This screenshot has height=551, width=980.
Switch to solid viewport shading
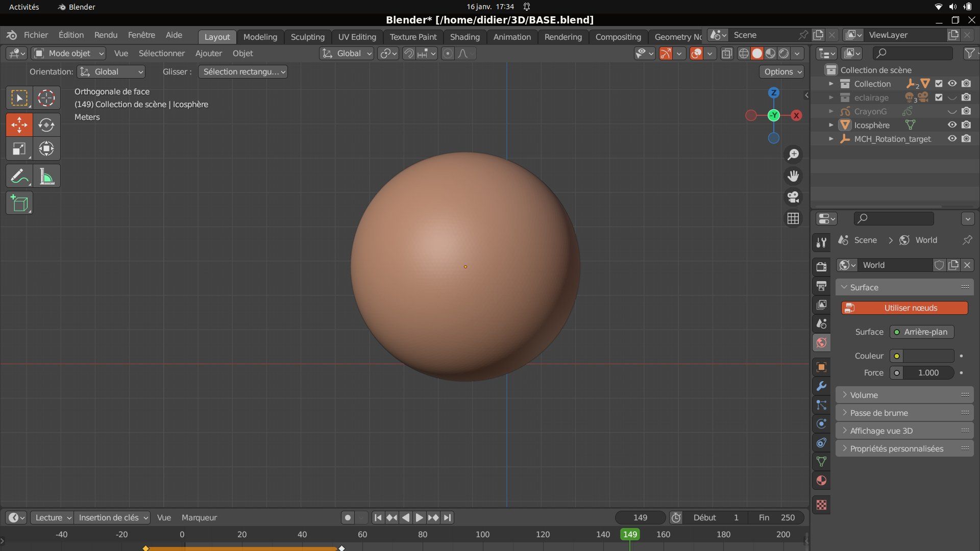(x=757, y=54)
